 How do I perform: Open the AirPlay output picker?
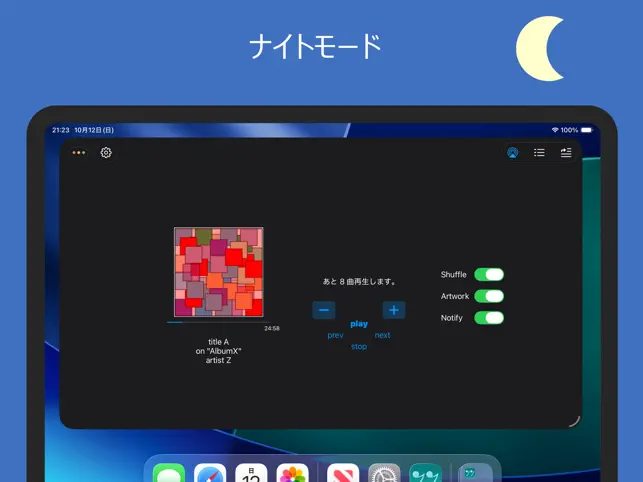coord(513,153)
